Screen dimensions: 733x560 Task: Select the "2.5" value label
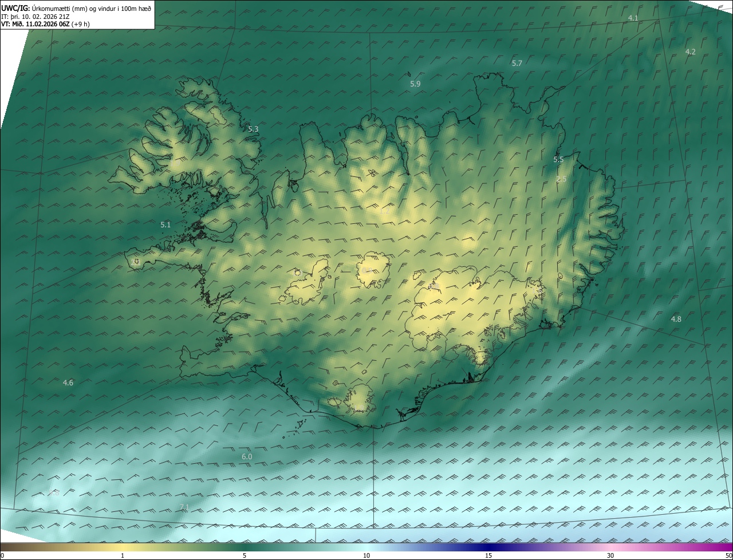(561, 179)
